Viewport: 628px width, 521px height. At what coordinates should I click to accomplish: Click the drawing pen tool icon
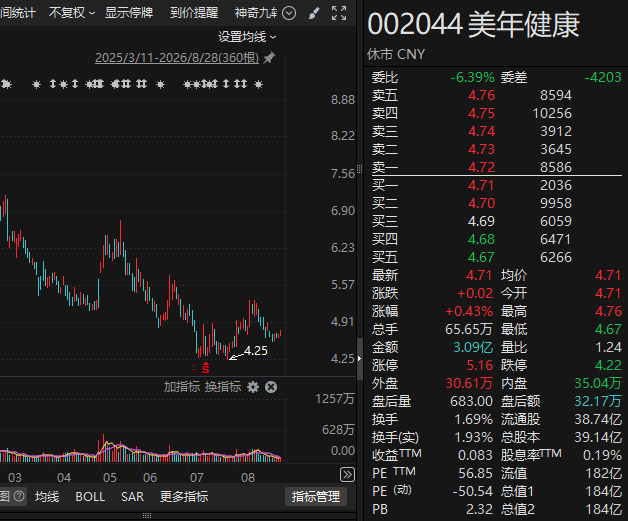(x=314, y=13)
